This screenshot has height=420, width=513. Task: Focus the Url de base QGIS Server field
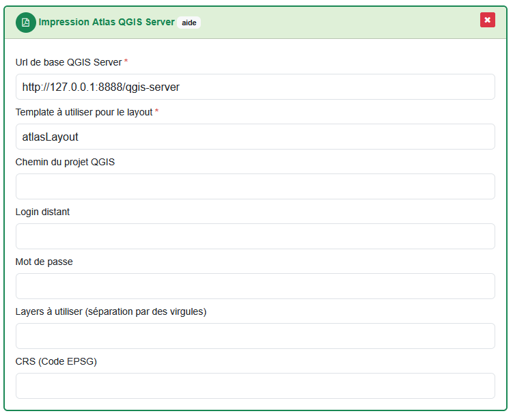pos(255,87)
